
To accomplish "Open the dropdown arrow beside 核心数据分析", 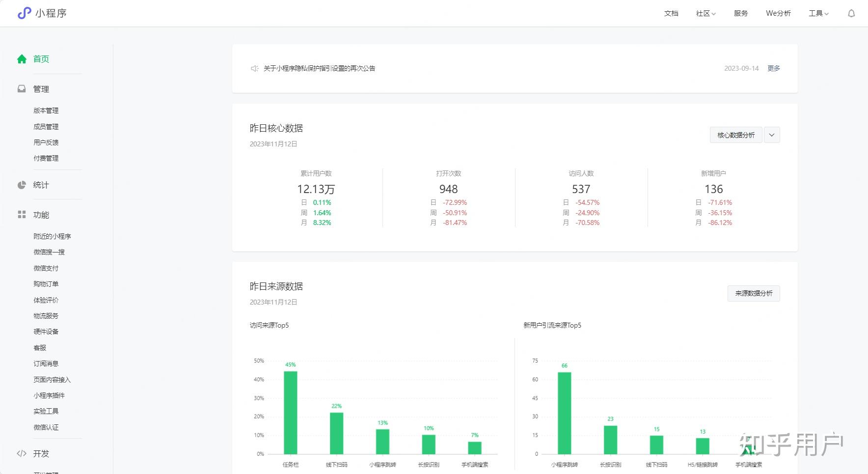I will 772,135.
